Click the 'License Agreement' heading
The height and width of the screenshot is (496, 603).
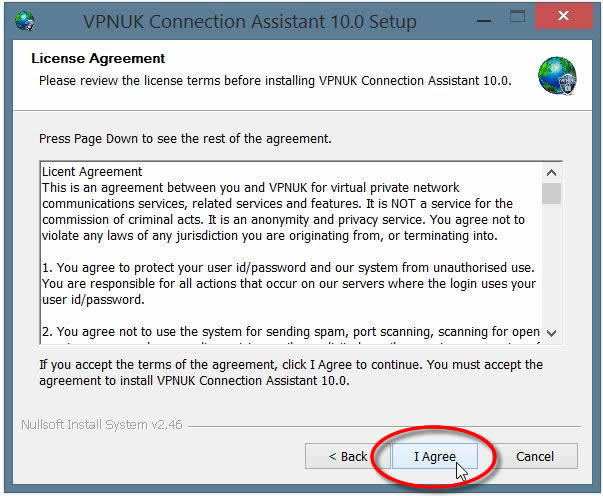(98, 58)
